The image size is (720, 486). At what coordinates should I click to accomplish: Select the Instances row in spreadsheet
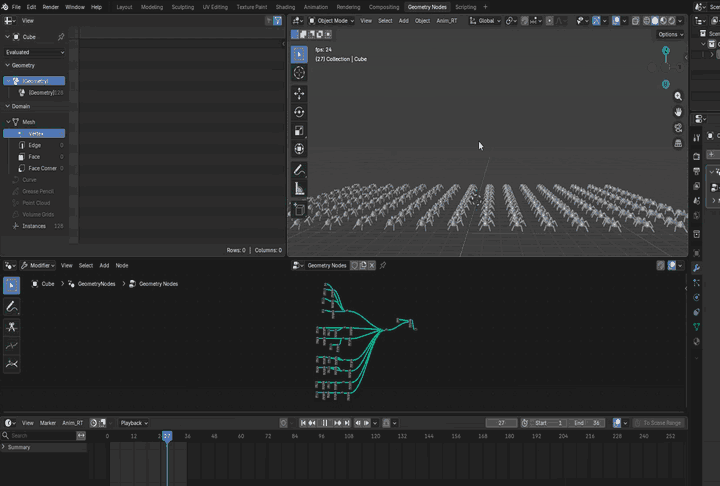pos(35,226)
